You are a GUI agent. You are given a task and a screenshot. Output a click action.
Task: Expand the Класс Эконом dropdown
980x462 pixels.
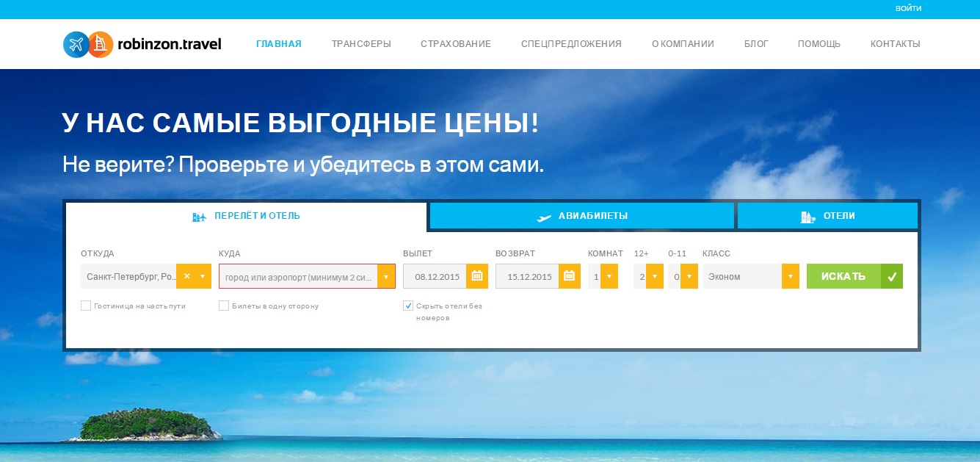pos(790,276)
